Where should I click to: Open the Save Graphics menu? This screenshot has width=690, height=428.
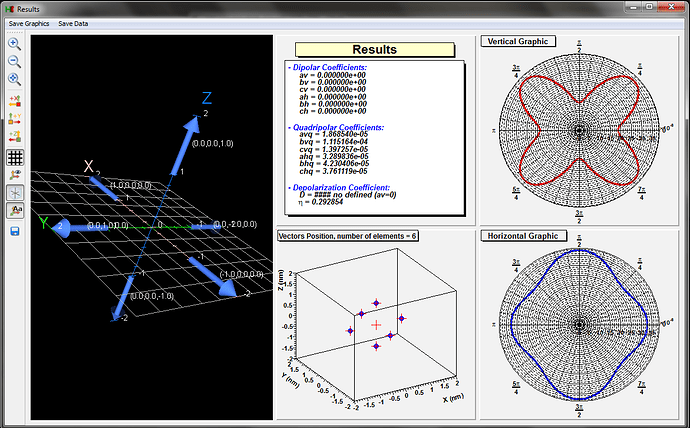click(29, 22)
